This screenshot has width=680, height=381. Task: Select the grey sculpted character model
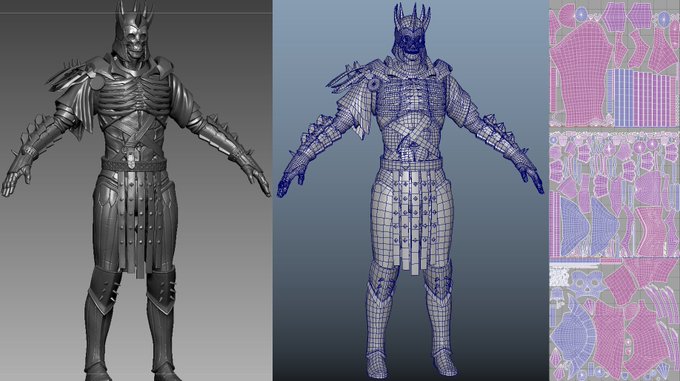(136, 191)
